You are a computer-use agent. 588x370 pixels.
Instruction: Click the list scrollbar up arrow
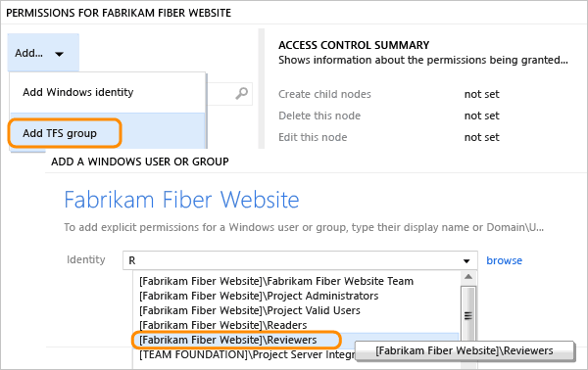[x=468, y=277]
